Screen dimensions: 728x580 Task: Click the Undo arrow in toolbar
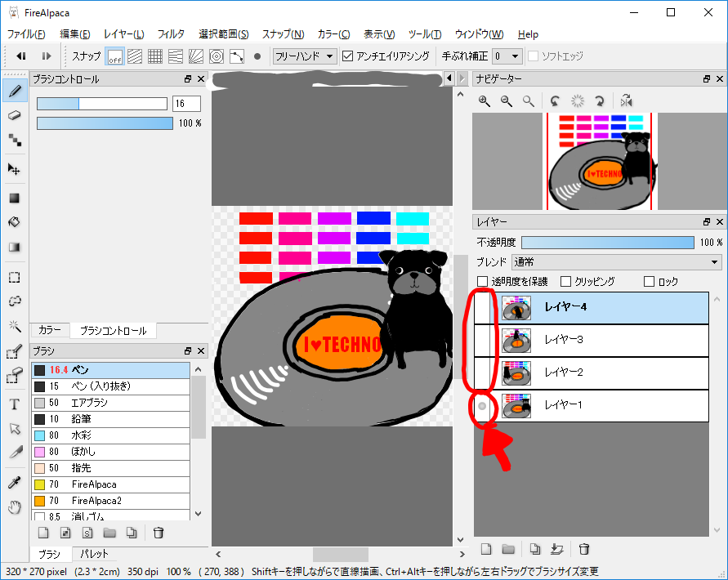(21, 56)
